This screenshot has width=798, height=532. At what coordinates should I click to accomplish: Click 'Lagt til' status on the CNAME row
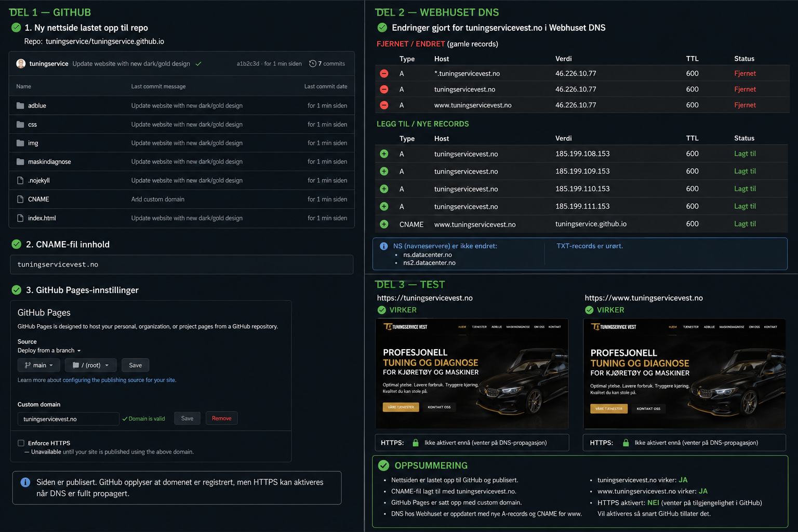coord(745,224)
